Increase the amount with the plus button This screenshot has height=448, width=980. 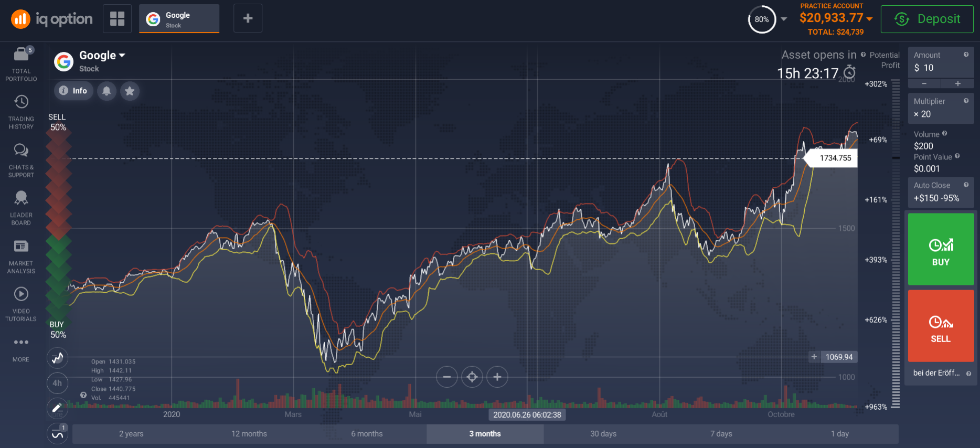tap(957, 84)
